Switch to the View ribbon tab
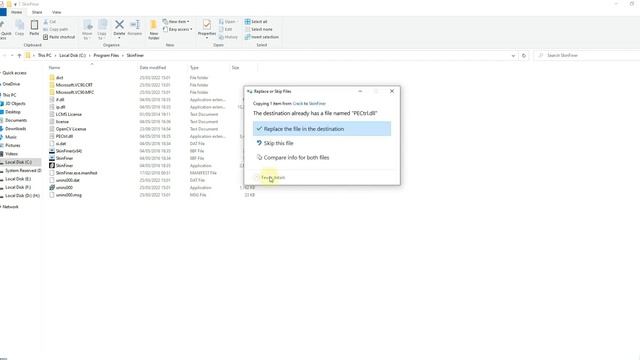 (x=57, y=12)
